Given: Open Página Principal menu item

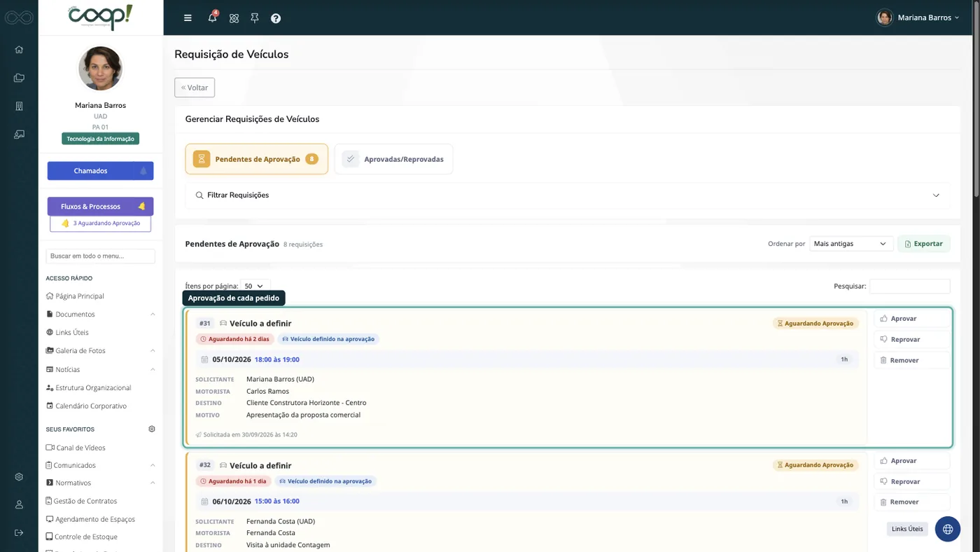Looking at the screenshot, I should (x=75, y=296).
